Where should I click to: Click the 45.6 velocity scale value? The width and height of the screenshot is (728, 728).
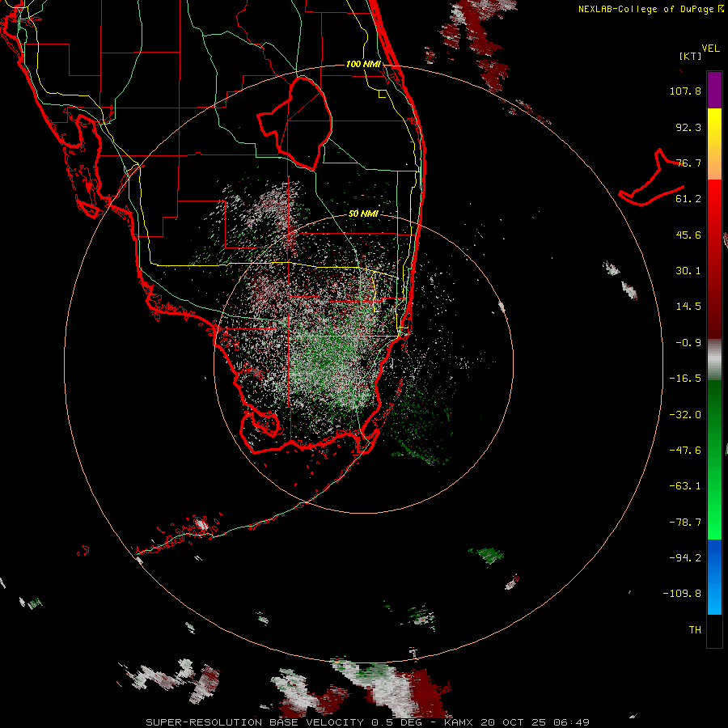tap(688, 235)
